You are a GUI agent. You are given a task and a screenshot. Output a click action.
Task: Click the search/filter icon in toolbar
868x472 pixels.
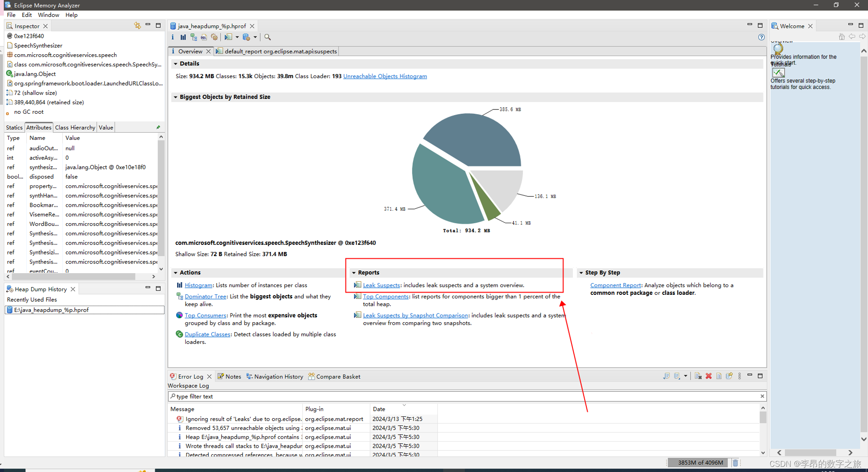(x=267, y=37)
